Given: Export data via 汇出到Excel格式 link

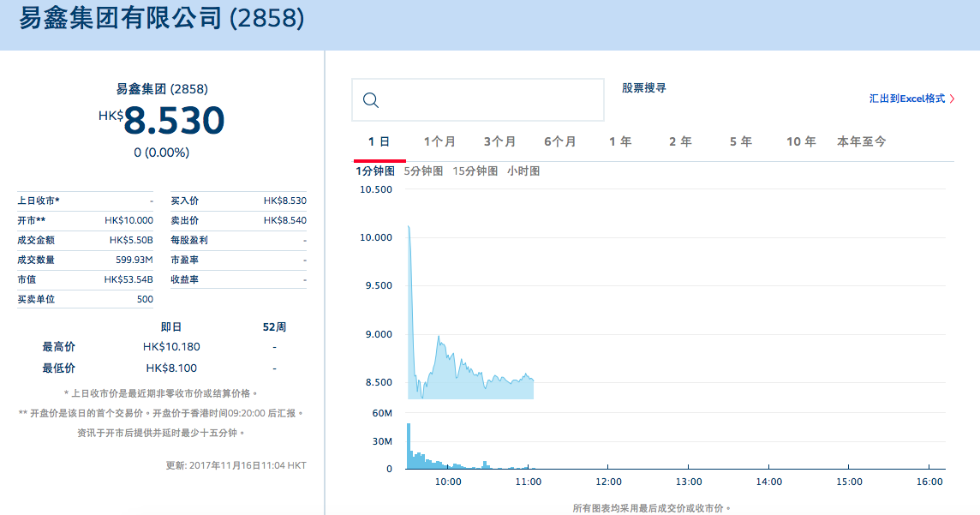Looking at the screenshot, I should click(x=907, y=99).
